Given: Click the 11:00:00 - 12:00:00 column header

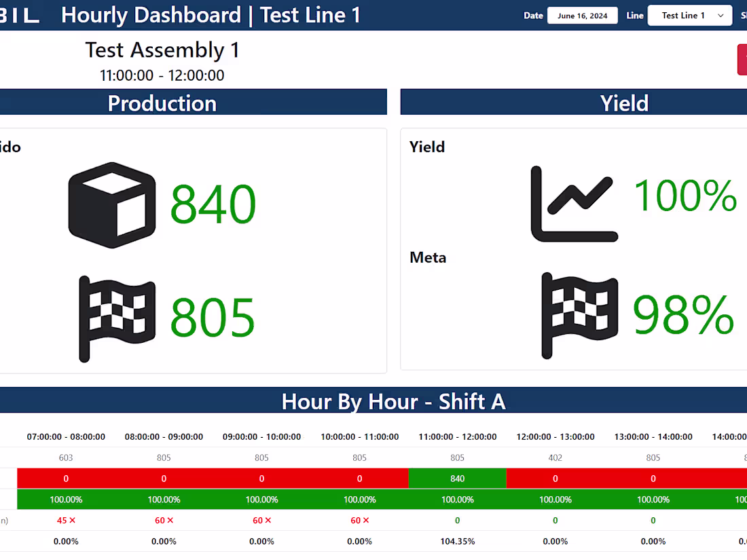Looking at the screenshot, I should (457, 436).
